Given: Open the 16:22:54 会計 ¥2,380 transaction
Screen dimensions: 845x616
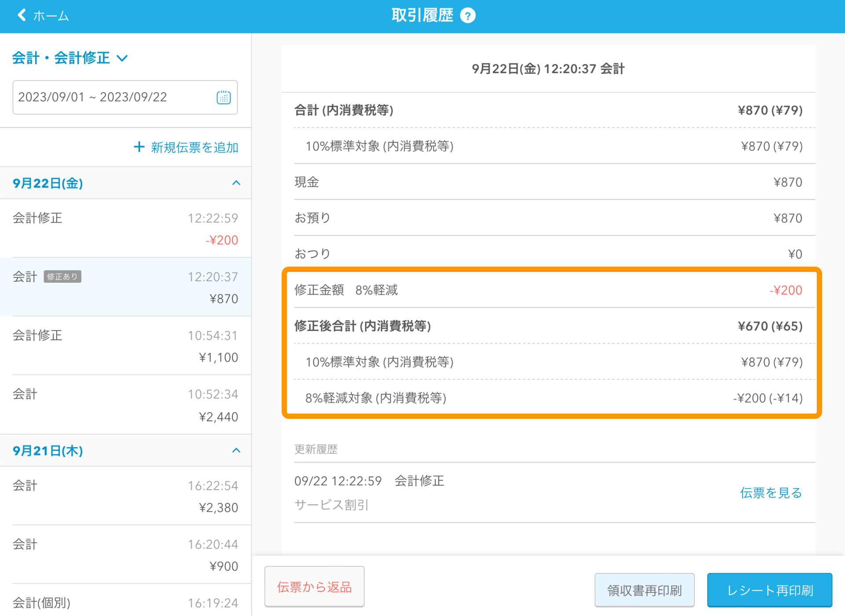Looking at the screenshot, I should (125, 496).
